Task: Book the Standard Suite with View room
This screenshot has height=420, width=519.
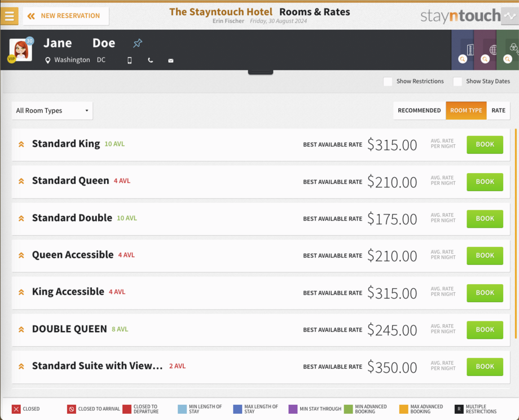Action: click(x=485, y=367)
